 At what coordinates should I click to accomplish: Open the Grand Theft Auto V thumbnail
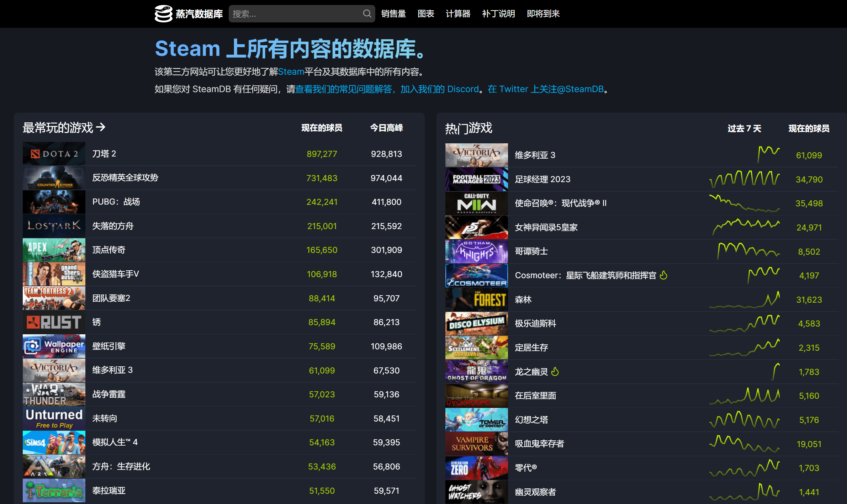point(54,274)
